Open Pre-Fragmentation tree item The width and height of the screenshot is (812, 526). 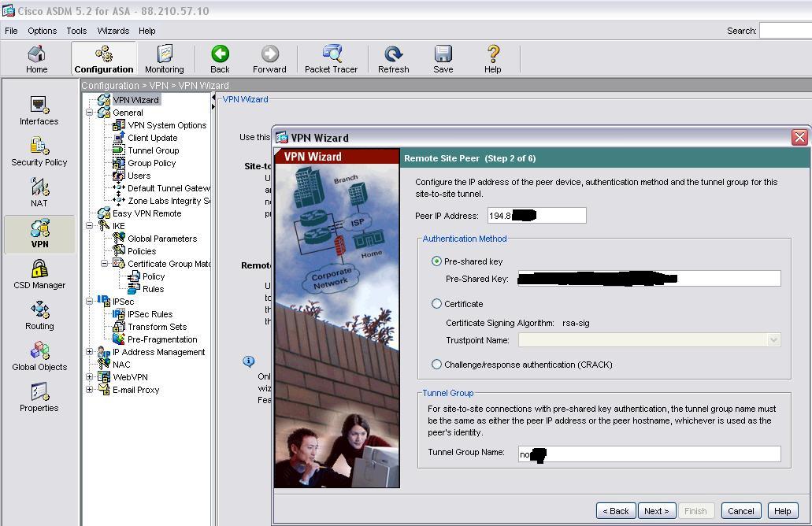point(162,339)
